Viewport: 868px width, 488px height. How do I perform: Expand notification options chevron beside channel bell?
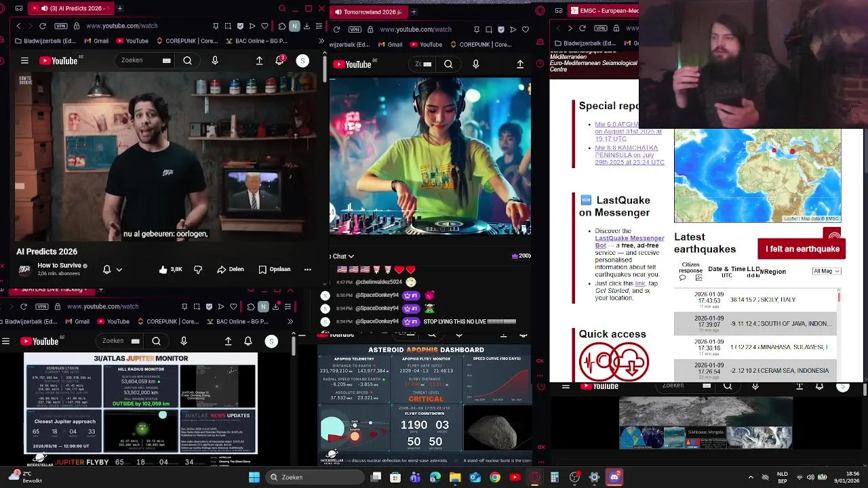coord(119,269)
